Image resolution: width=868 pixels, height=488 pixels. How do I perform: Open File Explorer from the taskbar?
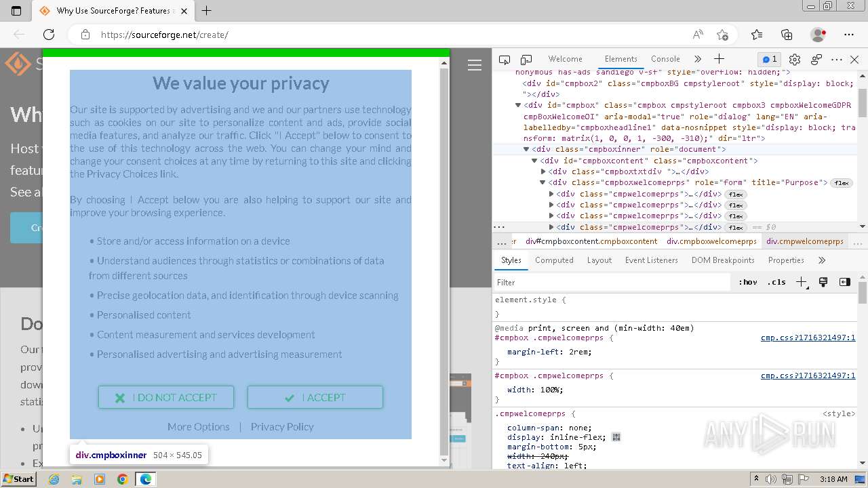[x=77, y=479]
